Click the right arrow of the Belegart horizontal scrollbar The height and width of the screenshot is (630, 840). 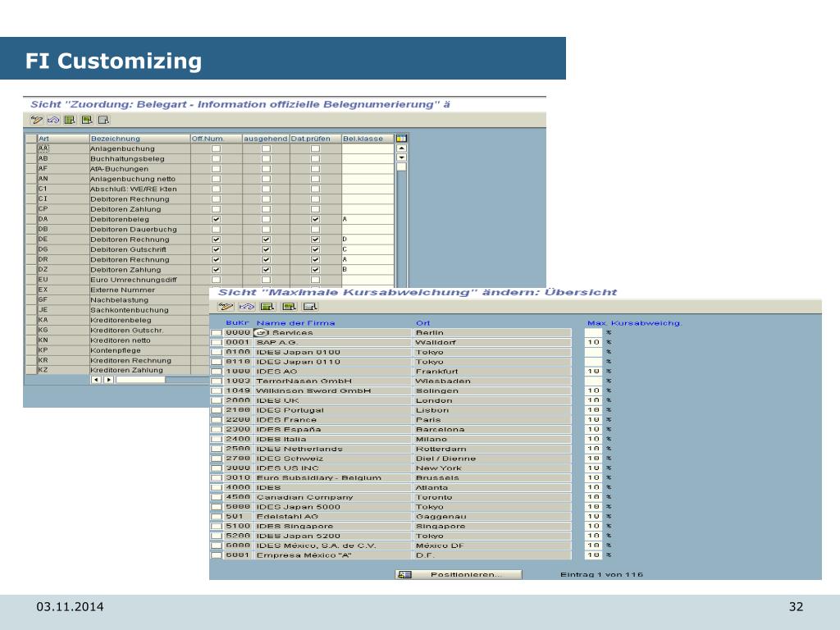pyautogui.click(x=108, y=380)
